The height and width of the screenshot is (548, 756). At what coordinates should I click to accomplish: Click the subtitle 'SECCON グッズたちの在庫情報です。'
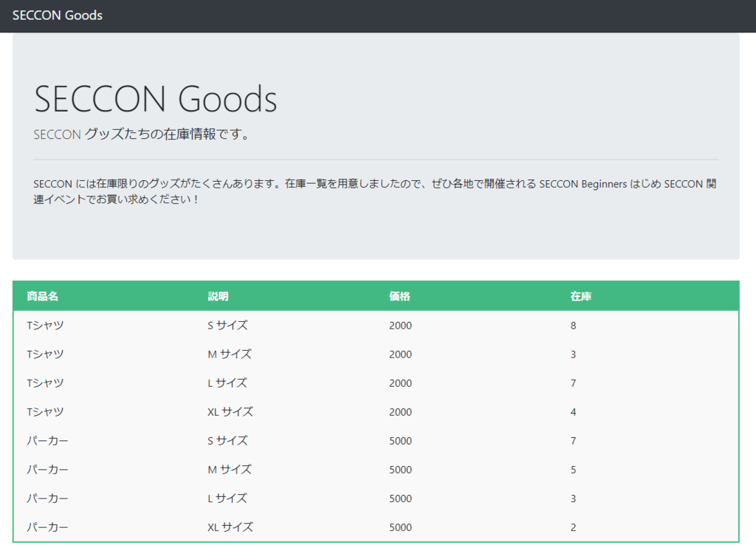tap(142, 134)
